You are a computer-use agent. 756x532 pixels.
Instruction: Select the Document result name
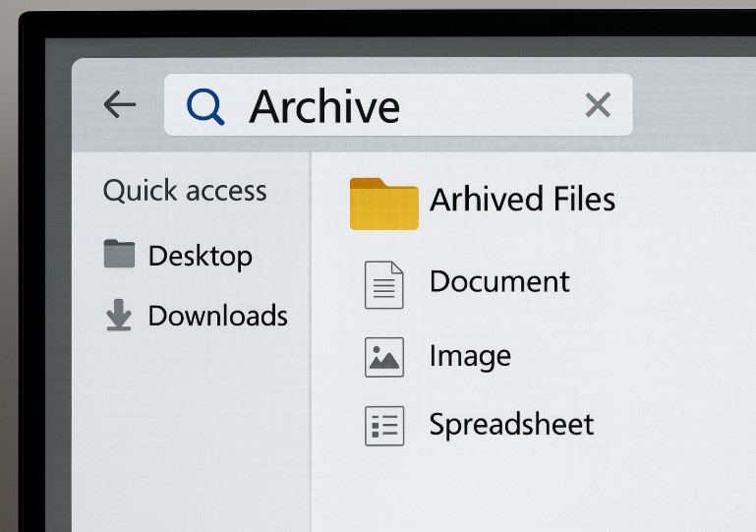(499, 281)
